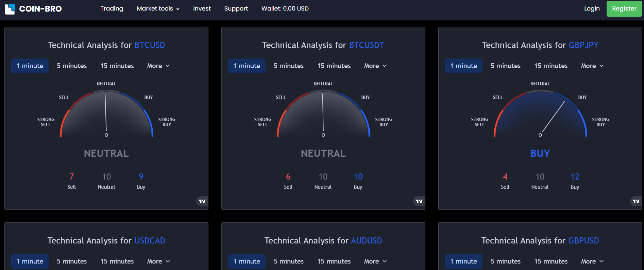Open the BTCUSD symbol link
This screenshot has width=644, height=270.
[150, 45]
